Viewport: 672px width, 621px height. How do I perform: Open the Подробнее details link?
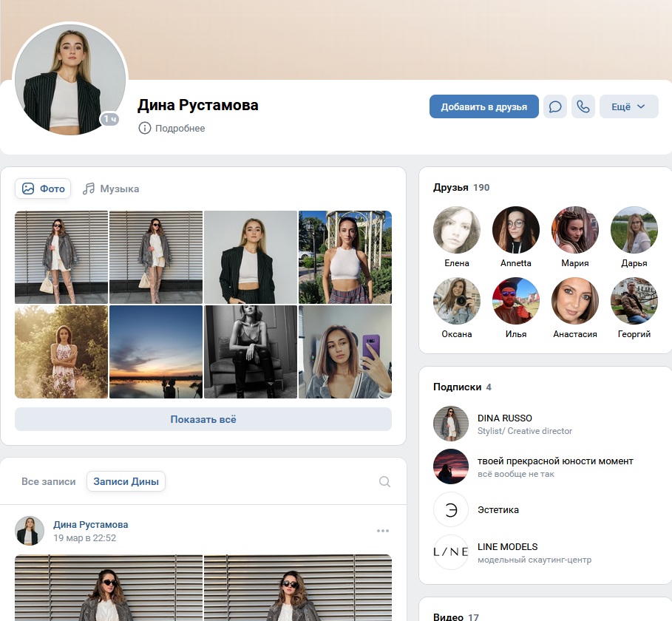[180, 128]
